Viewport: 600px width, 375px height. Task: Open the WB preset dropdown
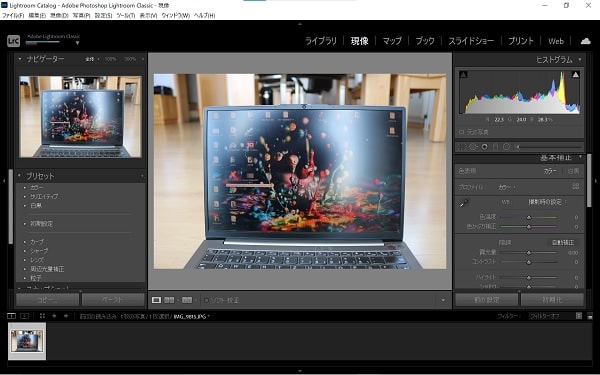547,202
